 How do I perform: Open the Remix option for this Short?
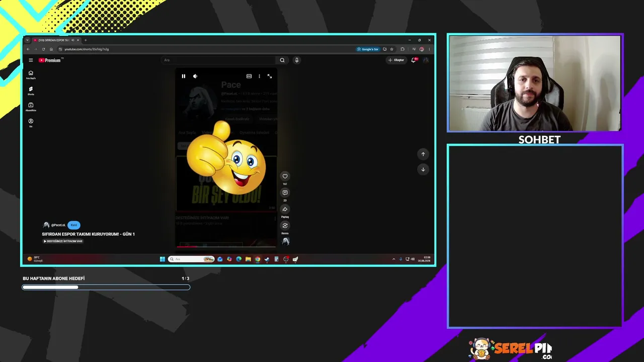point(285,226)
